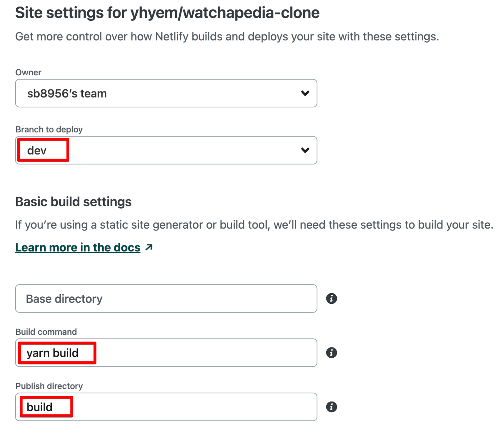This screenshot has width=504, height=435.
Task: Click the "Get more control" description text
Action: [227, 37]
